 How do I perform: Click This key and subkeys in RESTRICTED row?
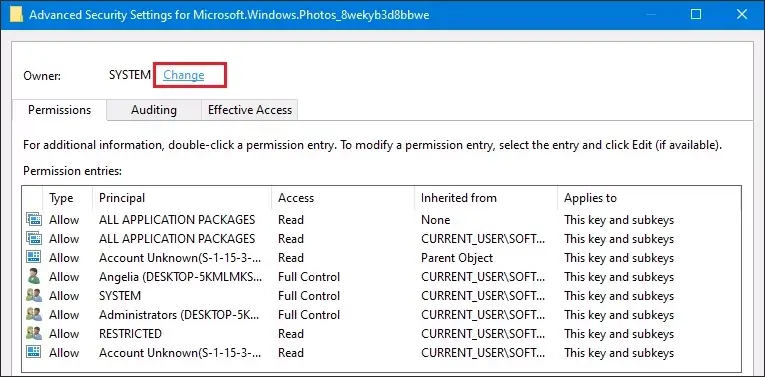(x=619, y=334)
